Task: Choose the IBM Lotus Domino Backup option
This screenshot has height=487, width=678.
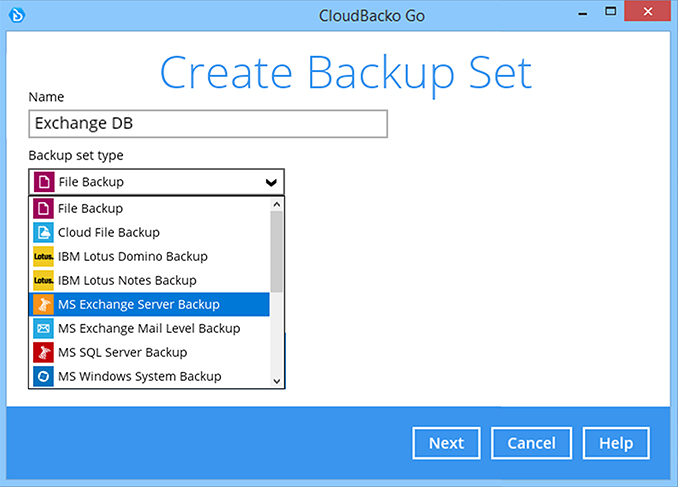Action: tap(149, 256)
